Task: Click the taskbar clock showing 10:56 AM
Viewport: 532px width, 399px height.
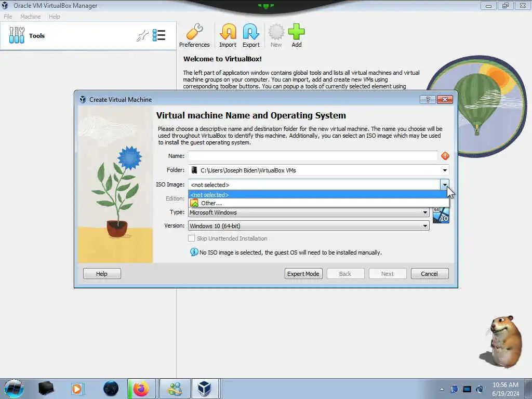Action: pyautogui.click(x=506, y=389)
